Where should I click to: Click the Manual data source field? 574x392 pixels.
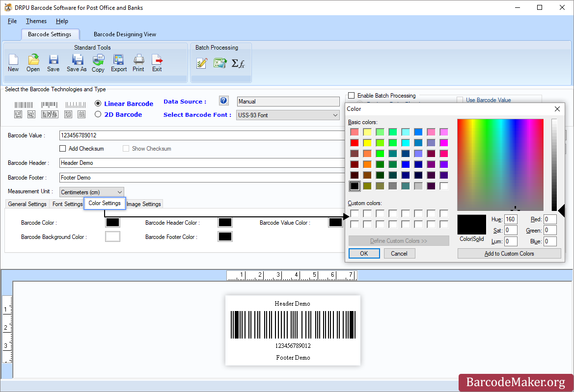click(288, 101)
